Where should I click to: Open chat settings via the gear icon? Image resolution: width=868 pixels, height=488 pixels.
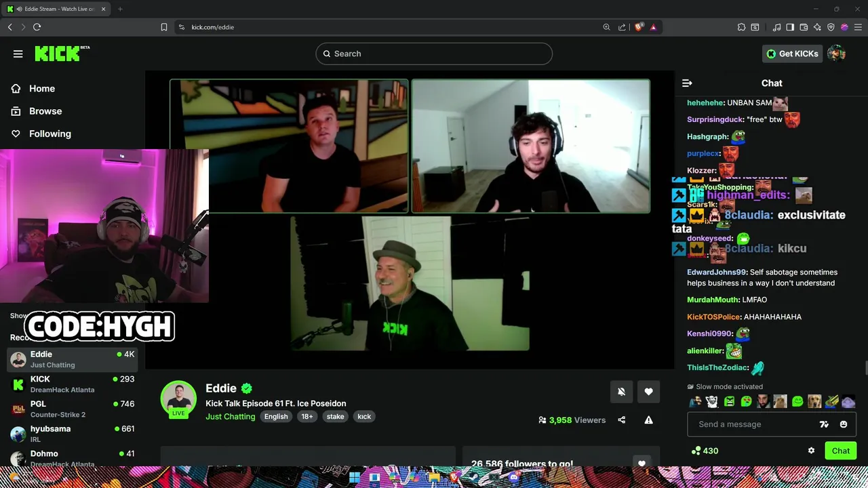point(811,451)
